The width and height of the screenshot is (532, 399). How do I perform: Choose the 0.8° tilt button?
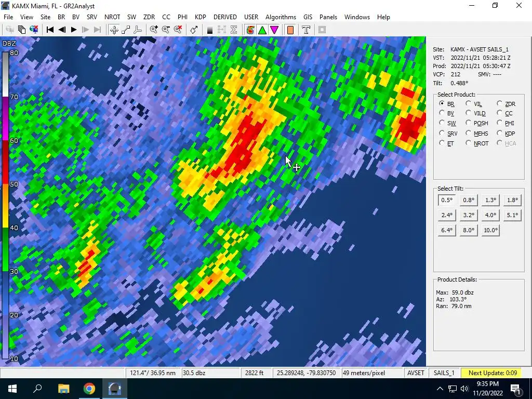coord(469,200)
